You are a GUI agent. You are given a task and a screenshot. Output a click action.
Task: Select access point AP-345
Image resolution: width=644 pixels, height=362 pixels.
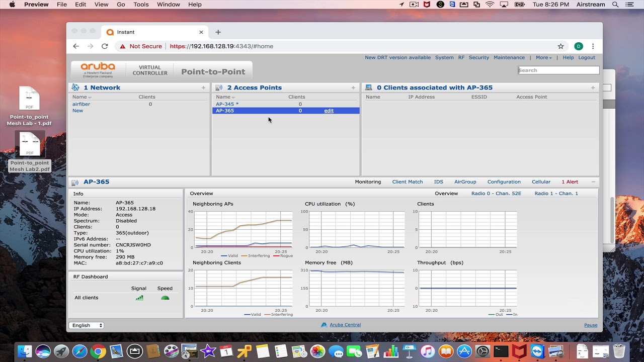coord(227,104)
